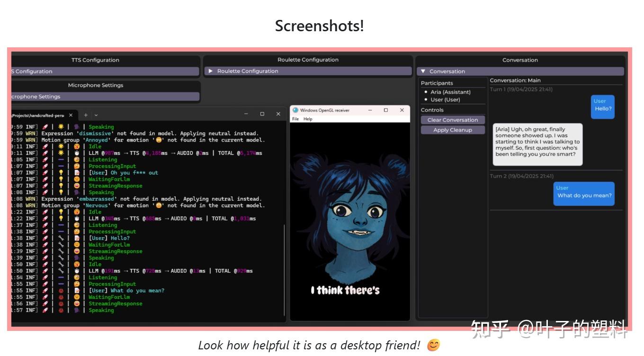The width and height of the screenshot is (644, 356).
Task: Select the Turn 2 (19/04/2025 21:41) label
Action: click(x=521, y=176)
